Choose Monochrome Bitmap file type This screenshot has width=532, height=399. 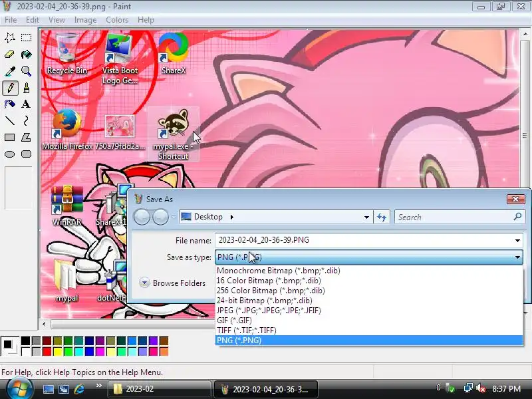pos(369,271)
